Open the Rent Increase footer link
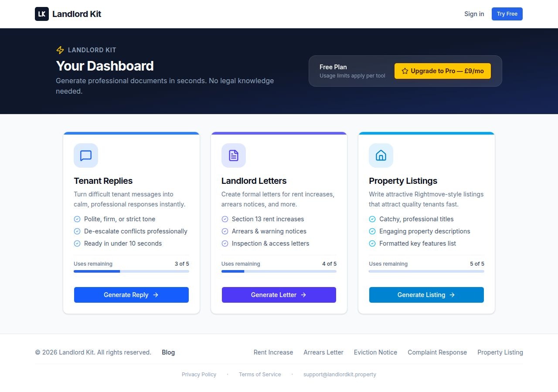 tap(273, 352)
